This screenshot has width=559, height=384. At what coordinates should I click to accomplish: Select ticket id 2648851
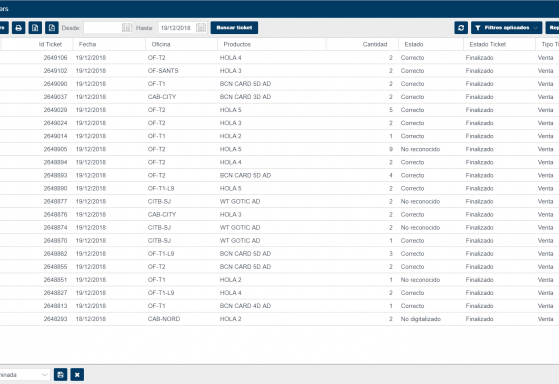tap(55, 280)
